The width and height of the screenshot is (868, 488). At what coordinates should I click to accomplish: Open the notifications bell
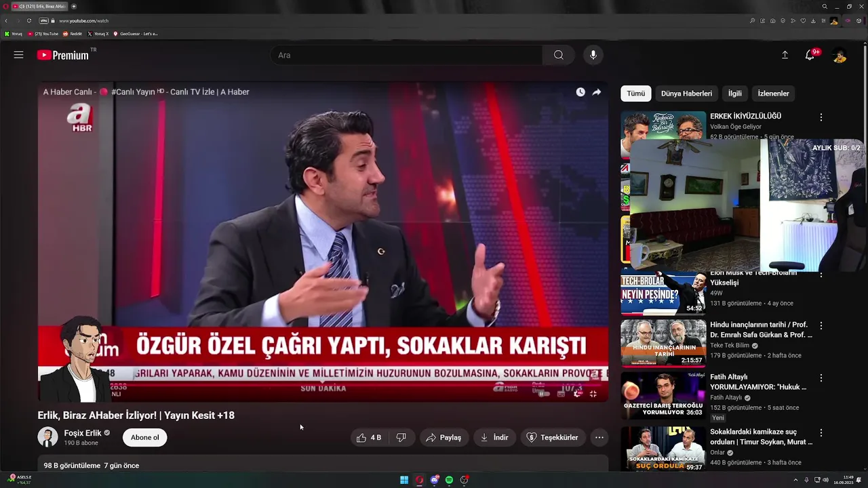(x=810, y=55)
